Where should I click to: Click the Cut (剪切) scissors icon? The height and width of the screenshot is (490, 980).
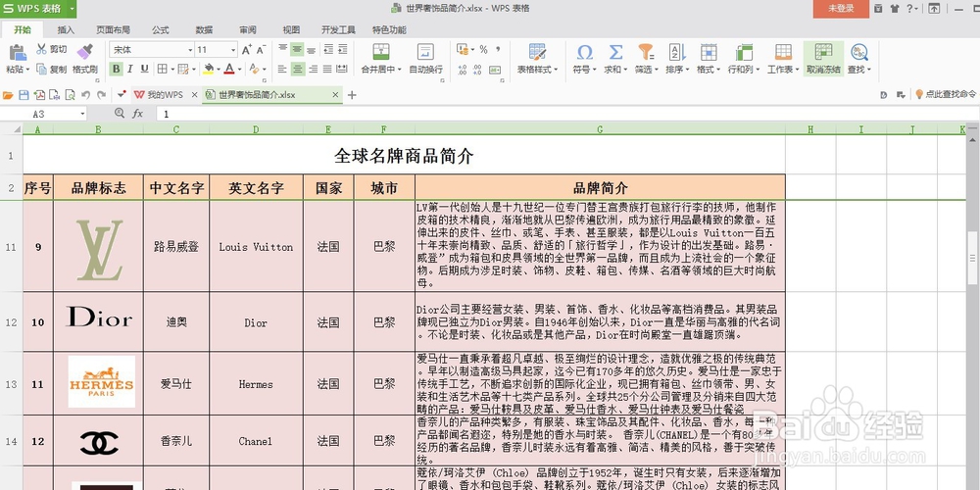(x=42, y=49)
